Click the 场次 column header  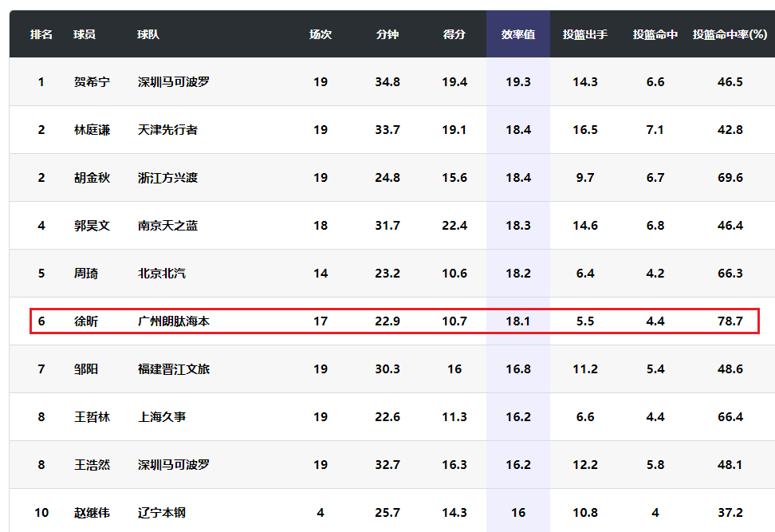pos(320,34)
